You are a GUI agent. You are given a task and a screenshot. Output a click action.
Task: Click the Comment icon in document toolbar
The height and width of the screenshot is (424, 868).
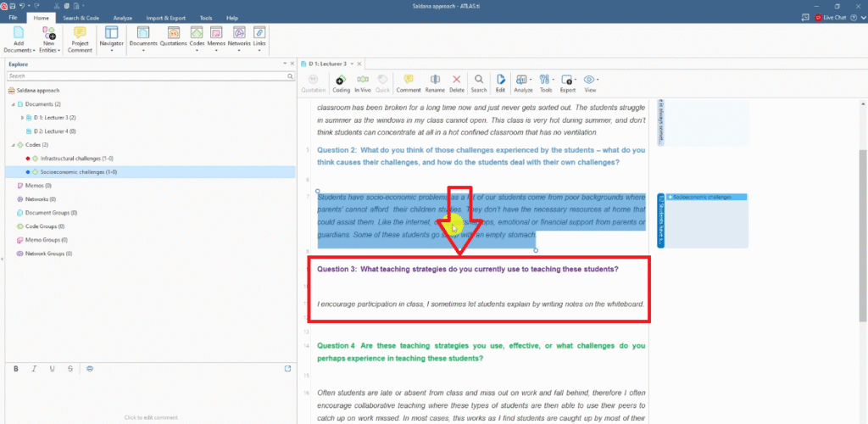click(408, 82)
